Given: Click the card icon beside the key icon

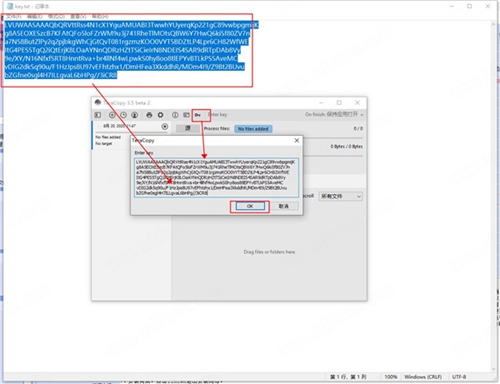Looking at the screenshot, I should pyautogui.click(x=186, y=115).
